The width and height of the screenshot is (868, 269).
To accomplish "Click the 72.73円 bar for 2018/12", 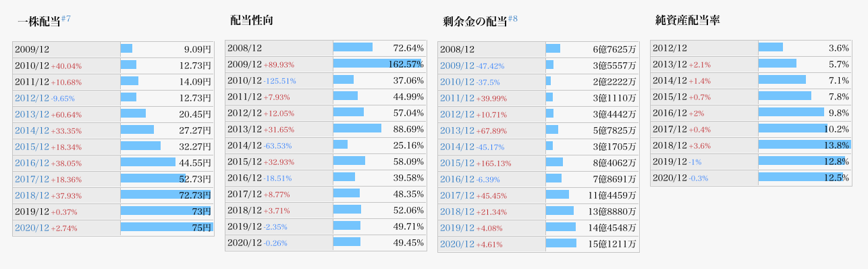I will (x=165, y=194).
